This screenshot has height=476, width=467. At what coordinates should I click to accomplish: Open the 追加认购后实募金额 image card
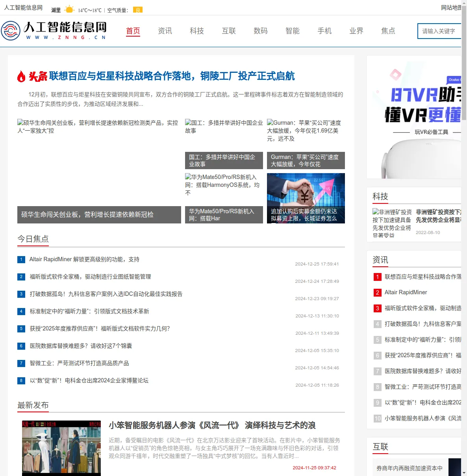(306, 198)
